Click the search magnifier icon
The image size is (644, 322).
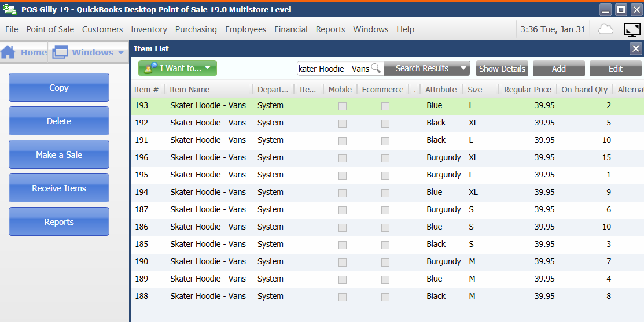(376, 68)
